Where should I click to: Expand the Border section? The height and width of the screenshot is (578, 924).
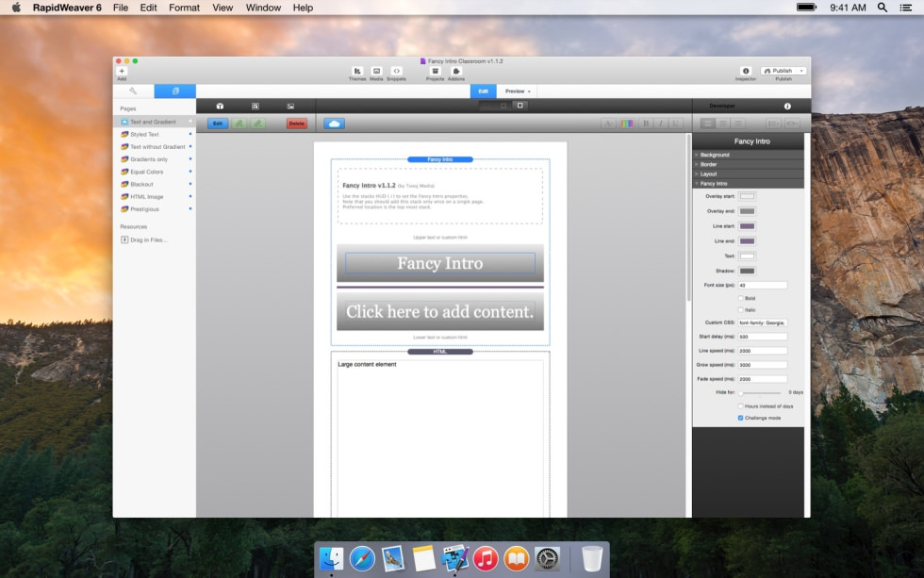click(x=749, y=164)
